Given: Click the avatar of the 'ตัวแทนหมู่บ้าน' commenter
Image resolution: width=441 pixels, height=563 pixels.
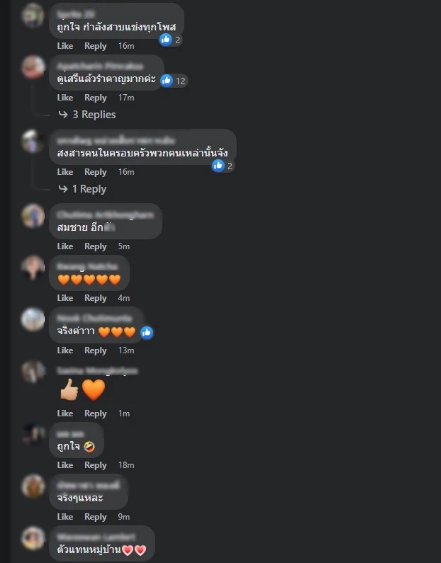Looking at the screenshot, I should [33, 539].
